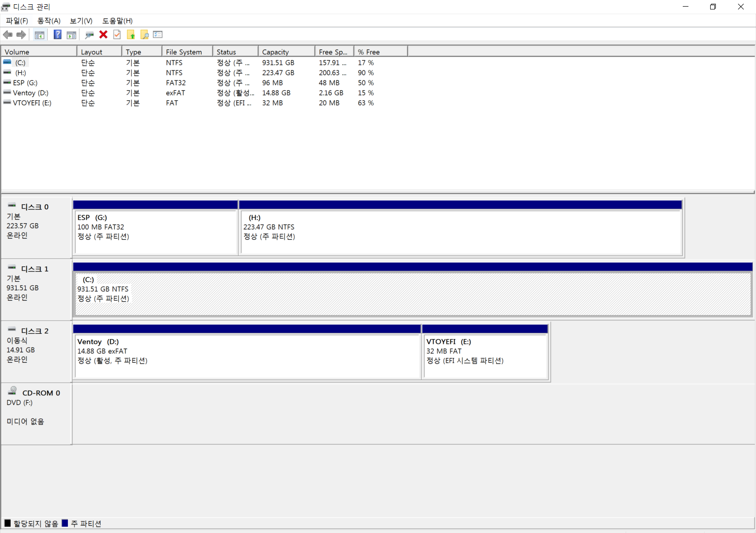Click the Properties checkmark document icon
Image resolution: width=756 pixels, height=533 pixels.
pos(117,35)
